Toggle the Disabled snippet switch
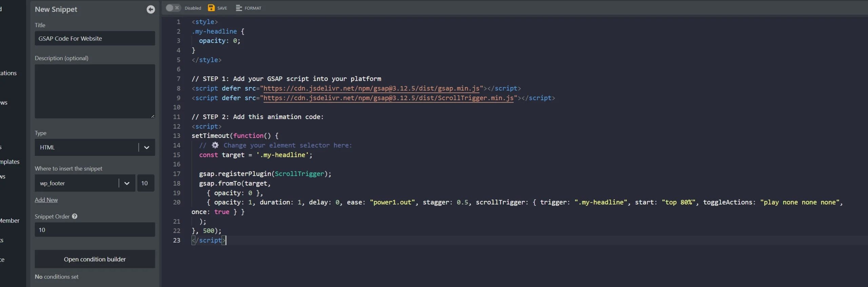 173,8
